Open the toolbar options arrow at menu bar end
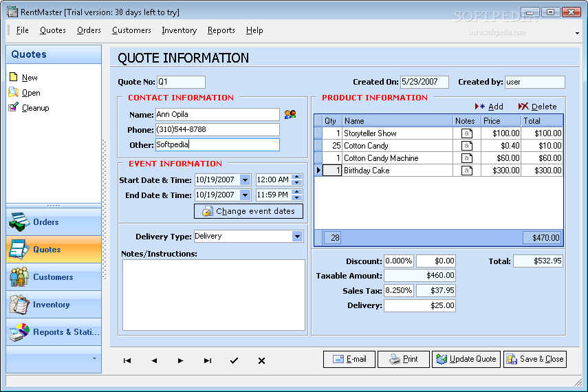This screenshot has height=392, width=588. click(x=577, y=34)
